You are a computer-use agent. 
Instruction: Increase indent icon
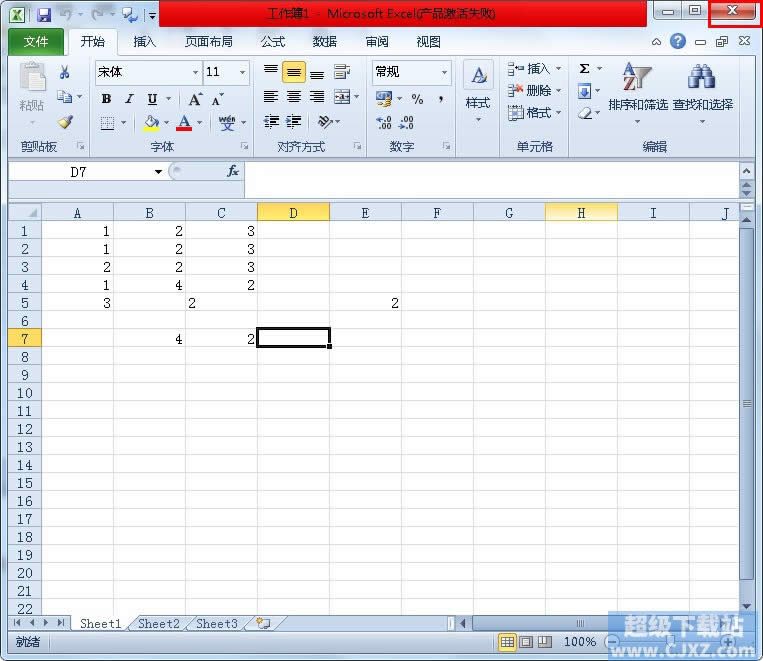[x=293, y=122]
